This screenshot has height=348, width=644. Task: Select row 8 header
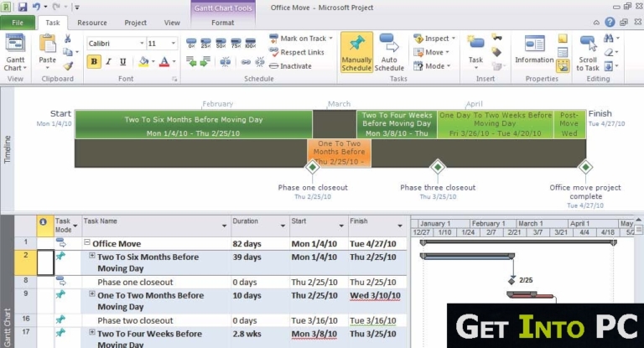[25, 281]
